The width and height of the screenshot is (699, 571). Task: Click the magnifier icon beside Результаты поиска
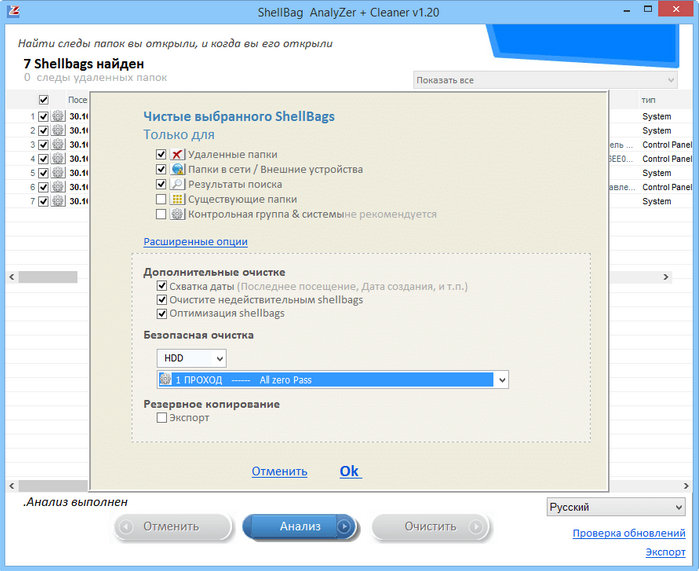(x=177, y=184)
